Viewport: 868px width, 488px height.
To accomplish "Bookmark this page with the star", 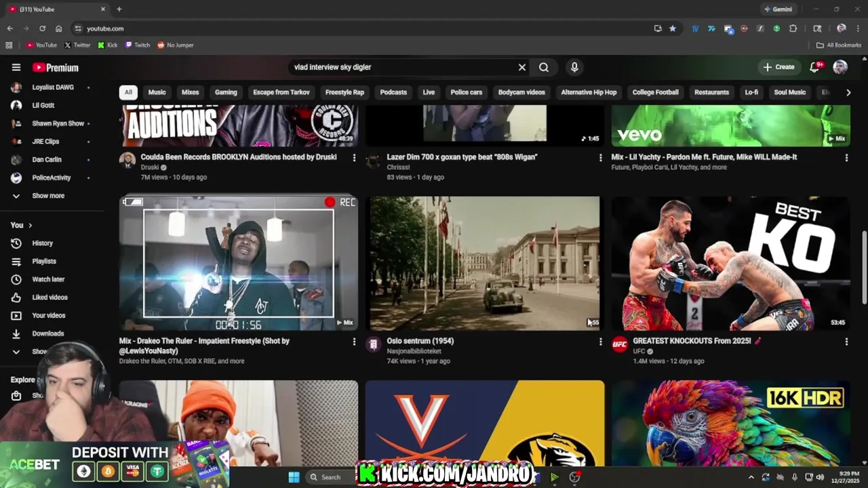I will click(x=673, y=28).
